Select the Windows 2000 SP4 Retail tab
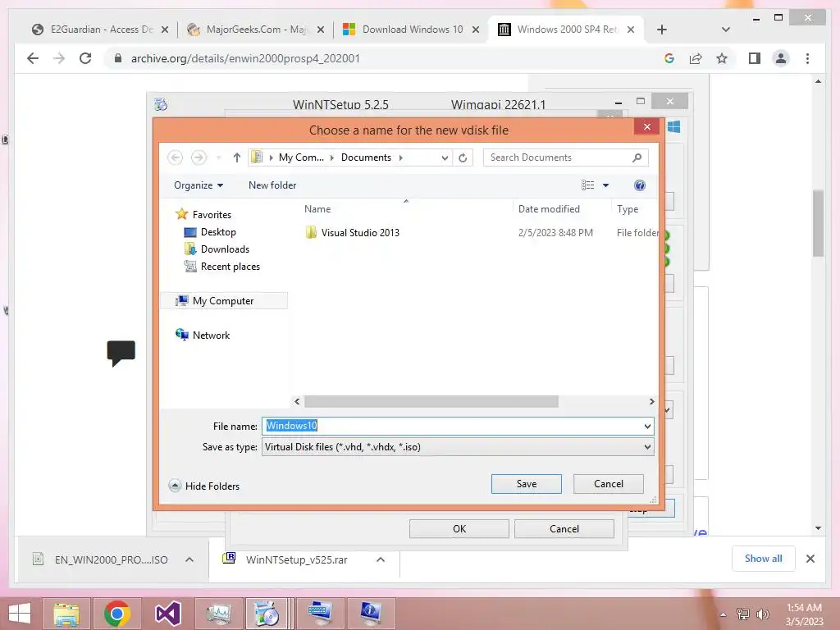The image size is (840, 630). (x=566, y=30)
